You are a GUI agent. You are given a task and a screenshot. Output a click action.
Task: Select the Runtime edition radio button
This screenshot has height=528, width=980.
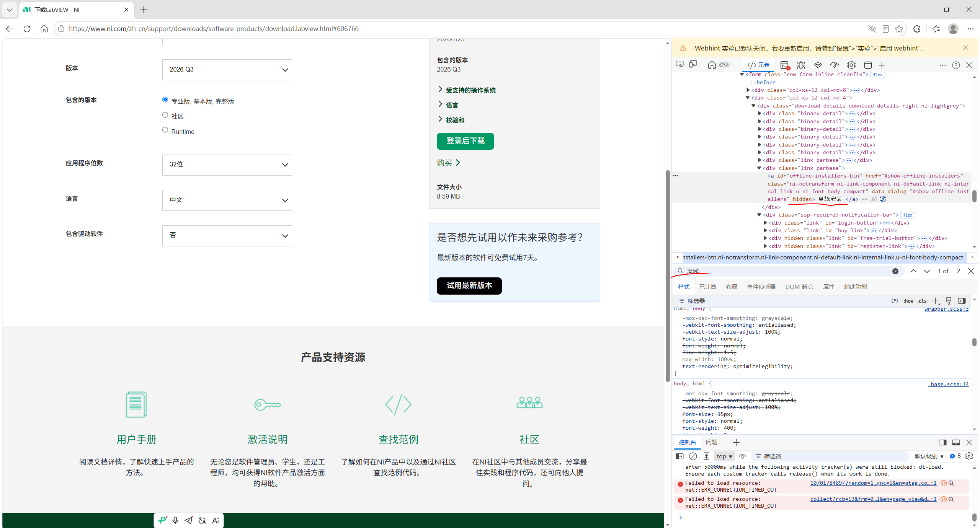(165, 130)
